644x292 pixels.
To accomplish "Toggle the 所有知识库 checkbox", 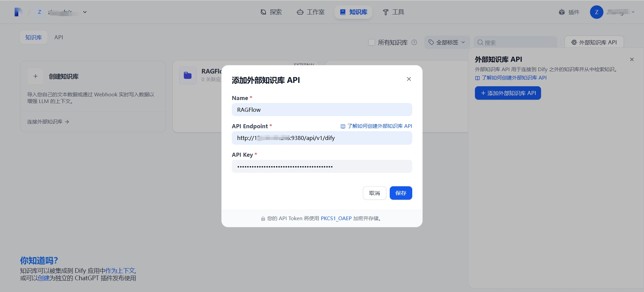I will click(371, 42).
